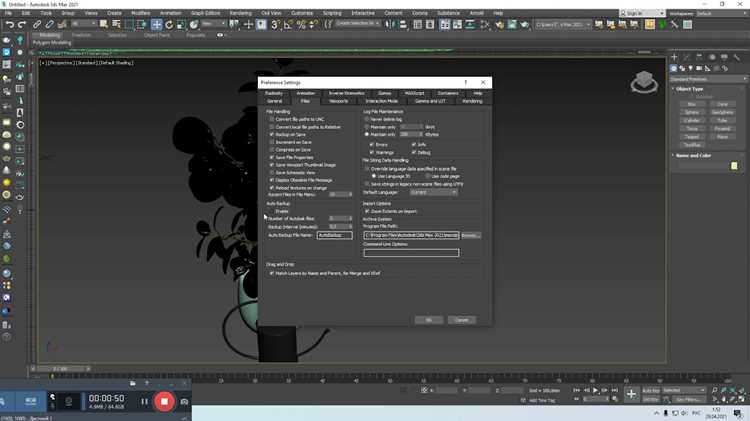
Task: Toggle Backup on Save checkbox
Action: (x=272, y=134)
